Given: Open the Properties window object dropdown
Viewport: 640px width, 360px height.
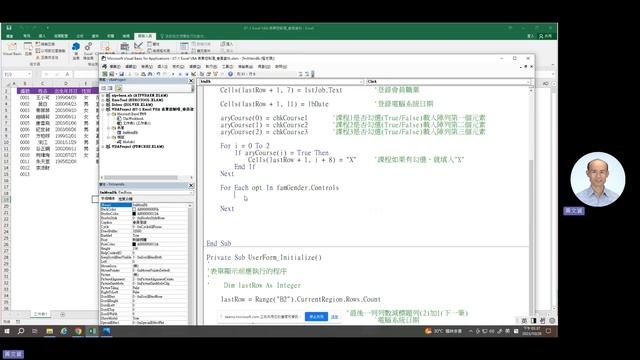Looking at the screenshot, I should (x=190, y=192).
